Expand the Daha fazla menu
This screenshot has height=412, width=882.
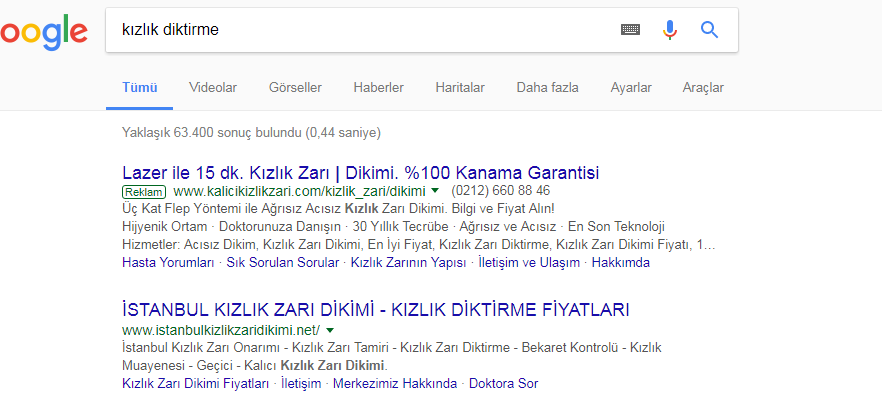click(x=547, y=88)
